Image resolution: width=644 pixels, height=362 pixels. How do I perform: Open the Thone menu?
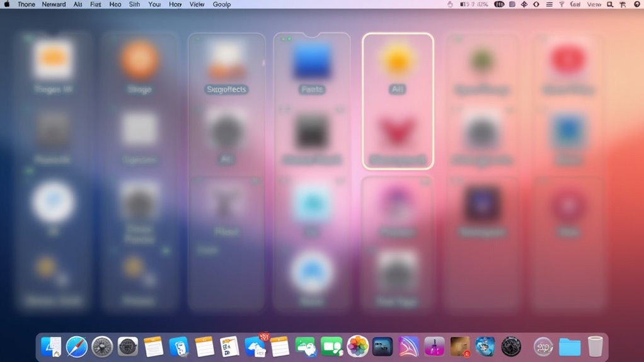(x=26, y=4)
